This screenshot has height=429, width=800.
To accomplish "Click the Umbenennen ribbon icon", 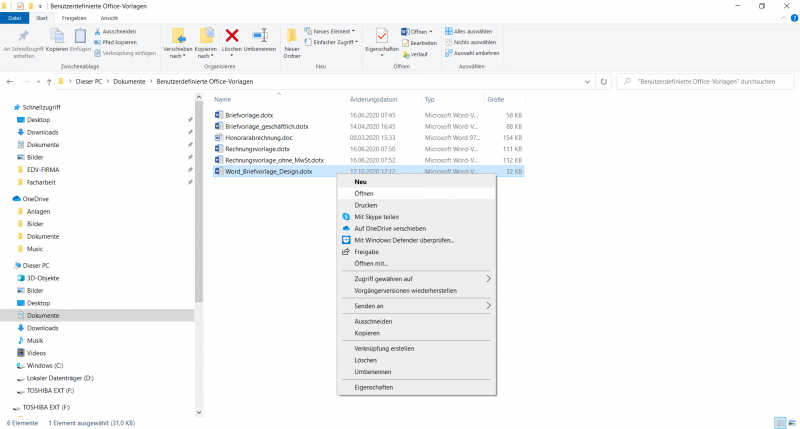I will click(260, 37).
